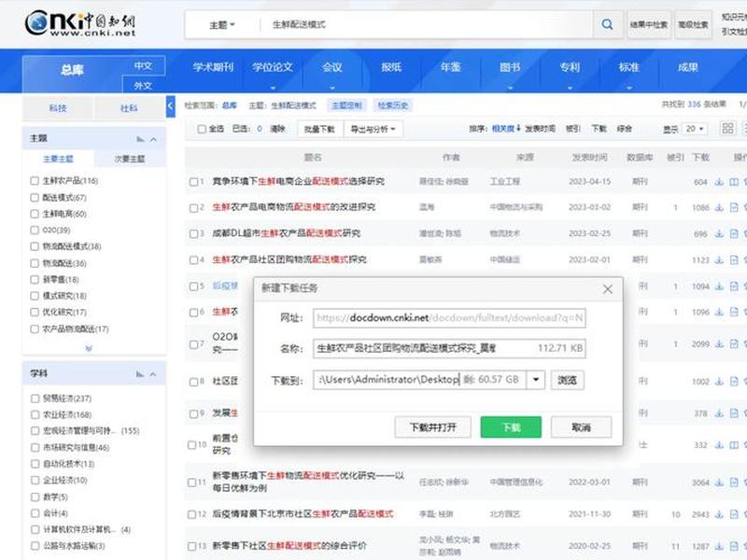The image size is (747, 560).
Task: Open chart icon in 学科 panel header
Action: click(139, 374)
